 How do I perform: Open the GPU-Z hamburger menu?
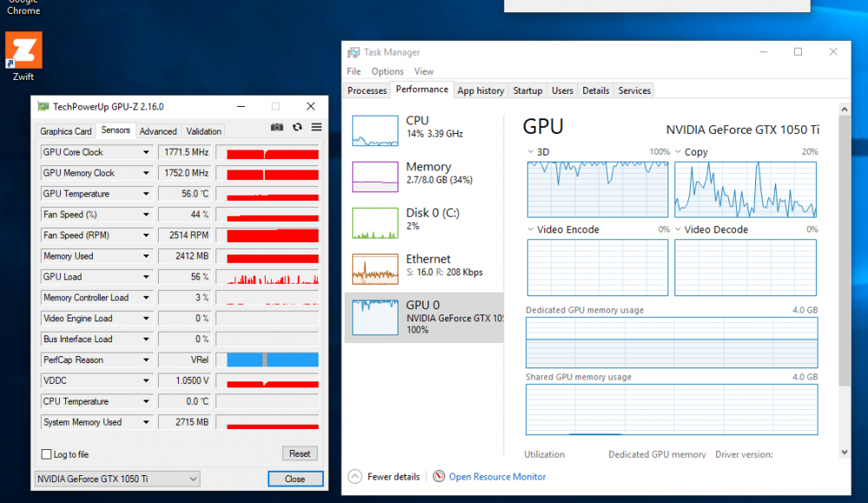tap(317, 128)
